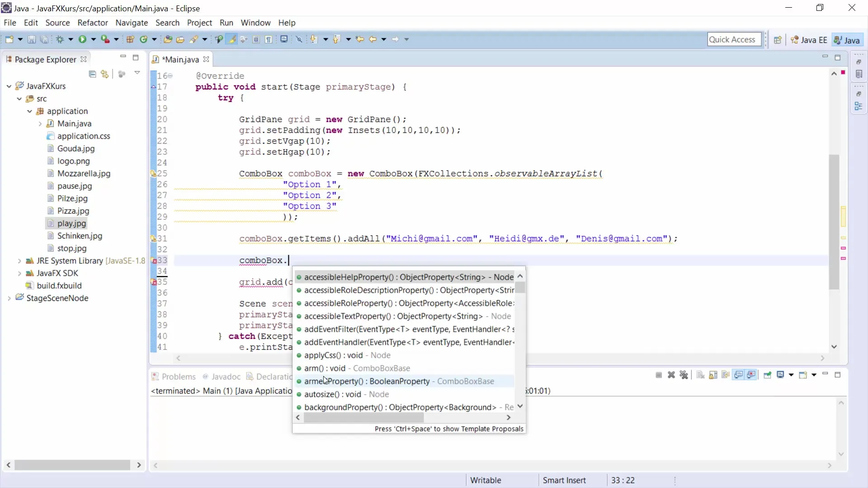
Task: Choose applyCss() : void proposal
Action: coord(405,356)
